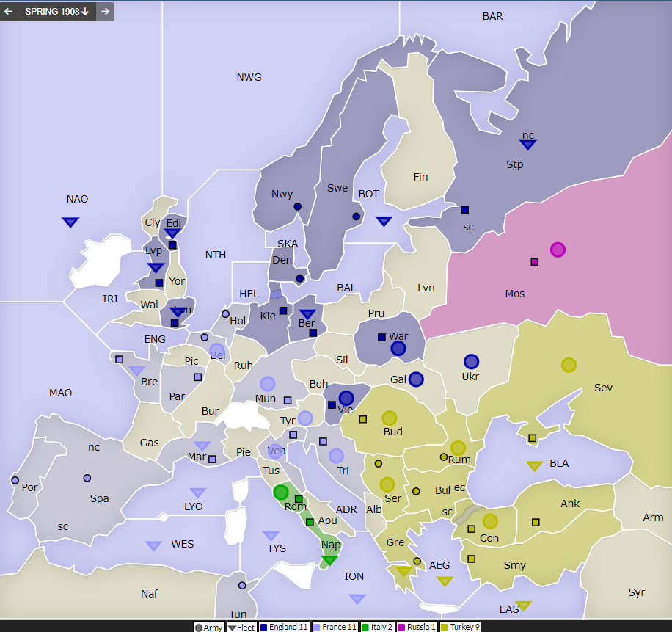Click the Fleet symbol legend entry
The width and height of the screenshot is (672, 632).
click(x=241, y=628)
